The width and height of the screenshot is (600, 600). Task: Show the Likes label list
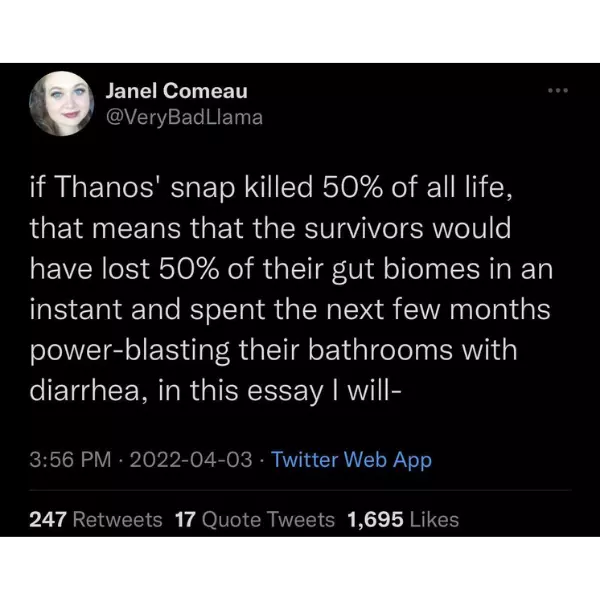(435, 519)
